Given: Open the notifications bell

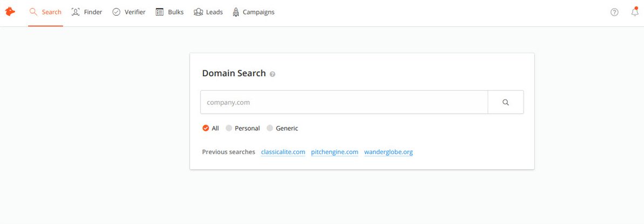Looking at the screenshot, I should point(635,12).
